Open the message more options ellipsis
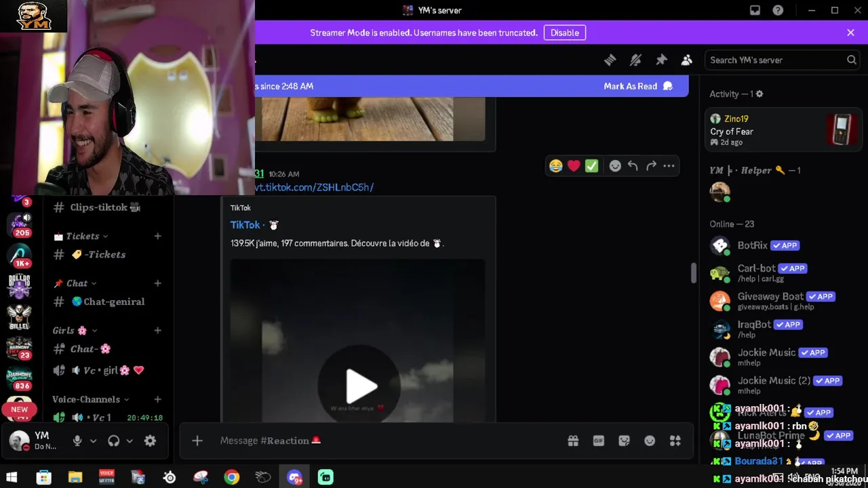The width and height of the screenshot is (868, 488). [x=669, y=166]
